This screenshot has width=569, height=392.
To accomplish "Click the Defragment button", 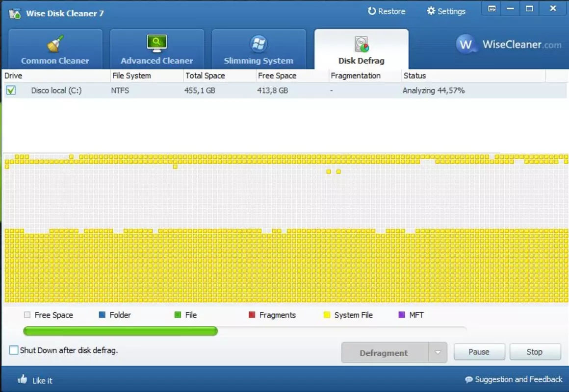I will coord(385,352).
